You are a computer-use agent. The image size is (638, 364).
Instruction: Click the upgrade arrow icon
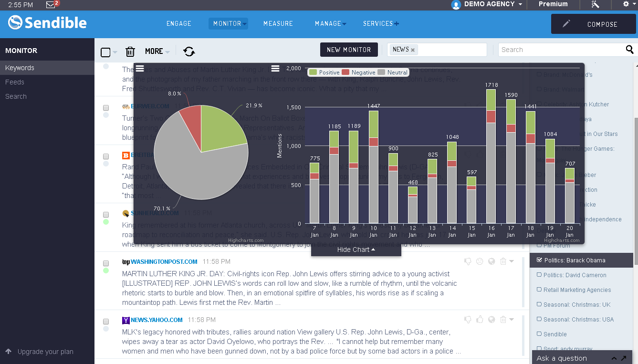pos(9,352)
